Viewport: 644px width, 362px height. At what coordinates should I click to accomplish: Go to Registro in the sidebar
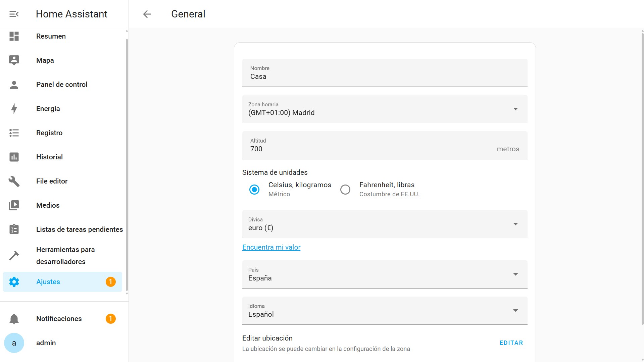(49, 133)
